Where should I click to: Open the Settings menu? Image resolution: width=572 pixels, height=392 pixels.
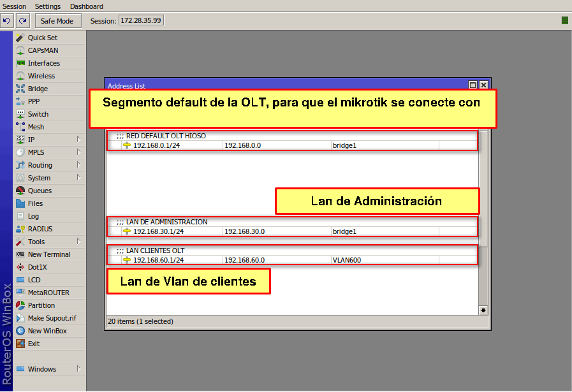tap(48, 6)
